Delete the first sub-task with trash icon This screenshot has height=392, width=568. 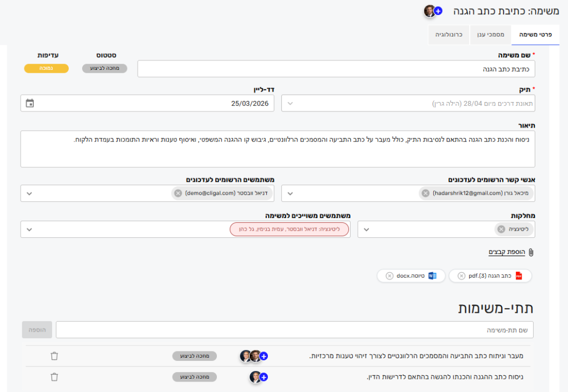tap(54, 356)
